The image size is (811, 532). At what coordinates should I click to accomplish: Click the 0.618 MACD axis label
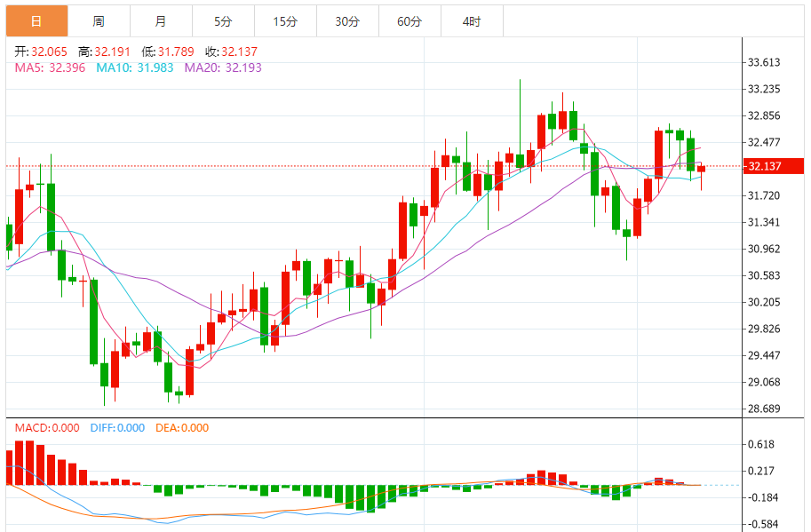pyautogui.click(x=761, y=444)
